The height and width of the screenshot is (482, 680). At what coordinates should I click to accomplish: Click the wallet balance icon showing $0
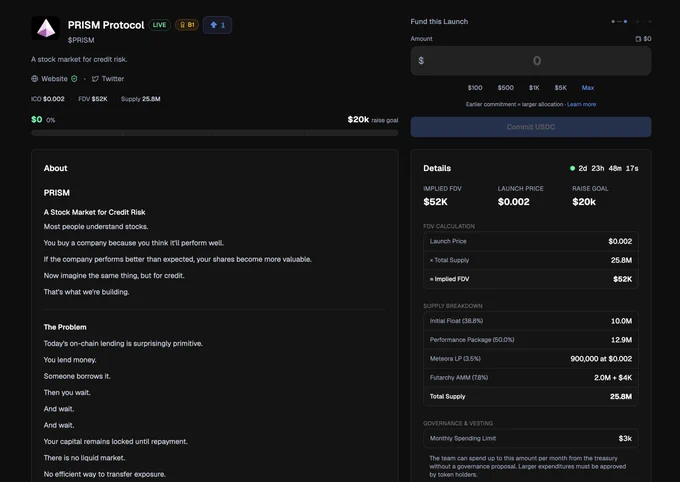[x=638, y=39]
